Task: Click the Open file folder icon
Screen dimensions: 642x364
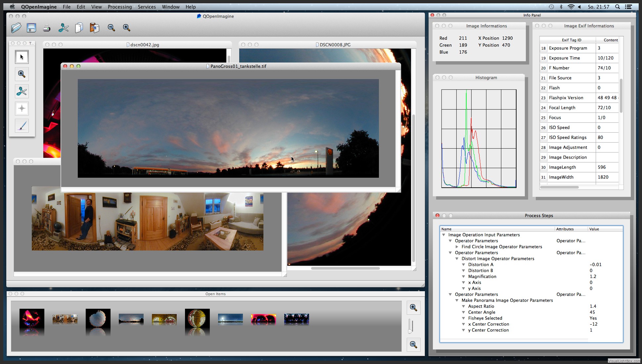Action: tap(16, 28)
